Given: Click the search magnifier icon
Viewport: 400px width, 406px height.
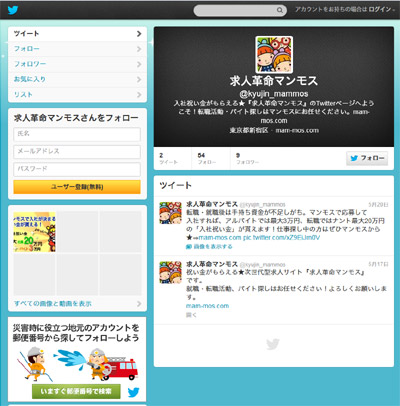Looking at the screenshot, I should [x=280, y=10].
